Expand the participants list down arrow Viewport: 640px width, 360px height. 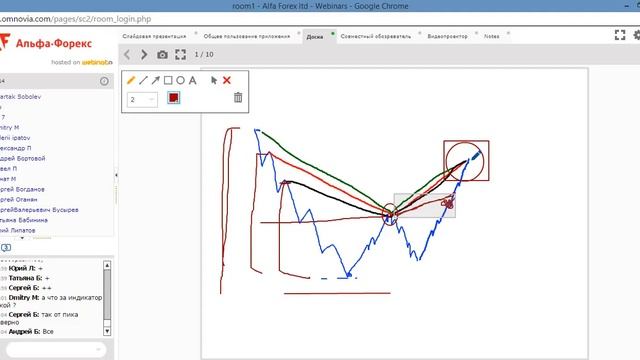22,238
